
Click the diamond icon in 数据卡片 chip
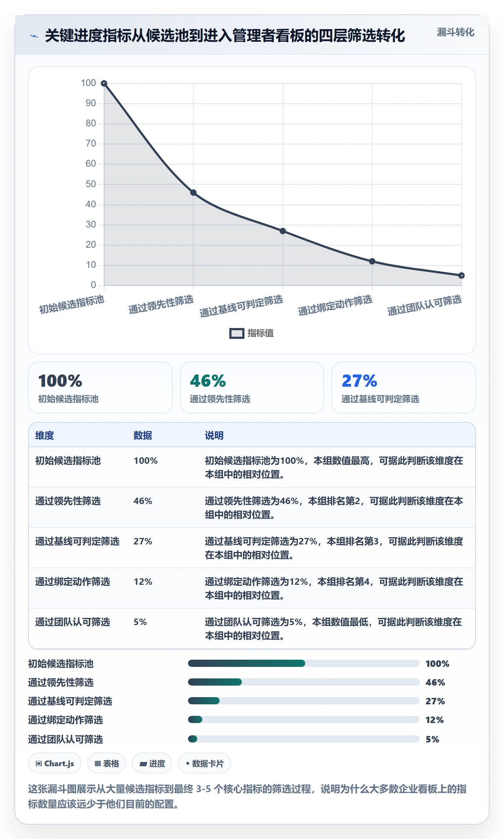pos(188,763)
